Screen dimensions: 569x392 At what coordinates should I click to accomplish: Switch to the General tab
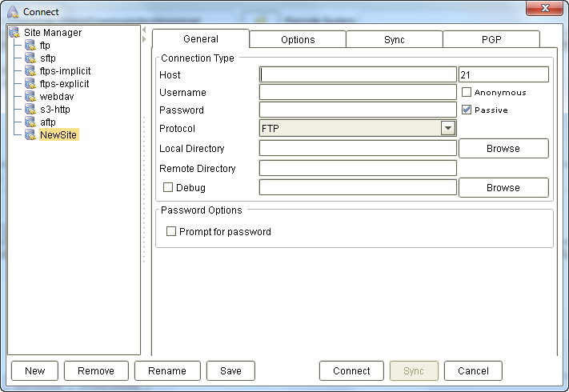click(201, 39)
